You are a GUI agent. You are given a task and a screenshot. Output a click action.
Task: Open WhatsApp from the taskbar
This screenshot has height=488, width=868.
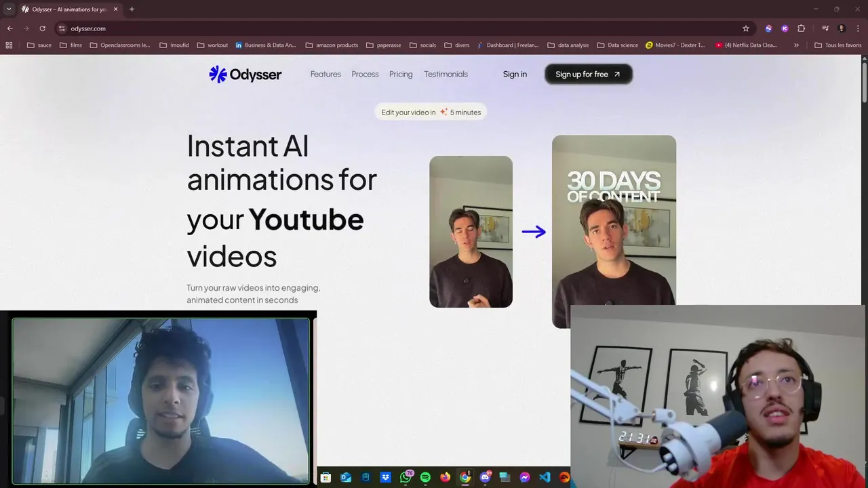[406, 477]
